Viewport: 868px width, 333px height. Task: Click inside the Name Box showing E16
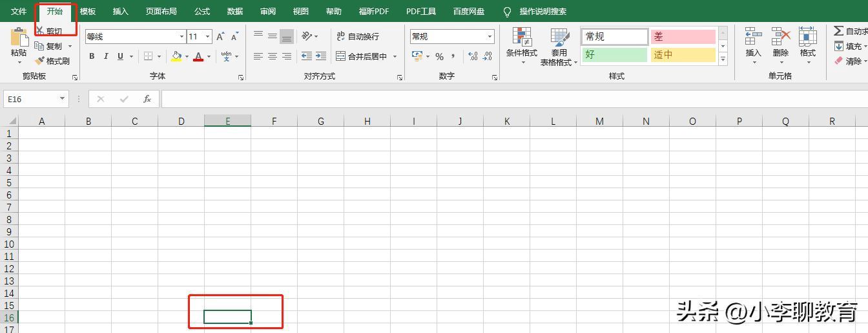click(31, 99)
